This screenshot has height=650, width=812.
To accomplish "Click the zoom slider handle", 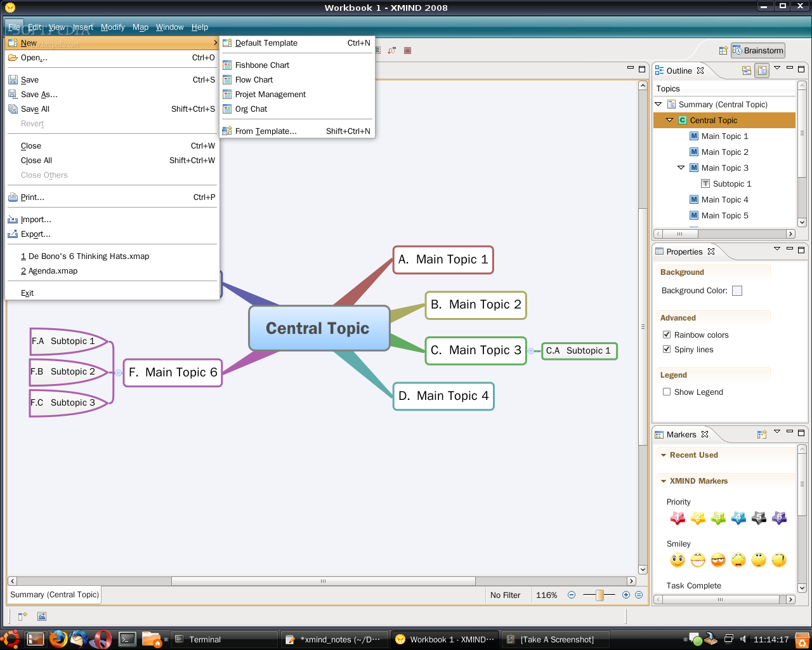I will (599, 595).
